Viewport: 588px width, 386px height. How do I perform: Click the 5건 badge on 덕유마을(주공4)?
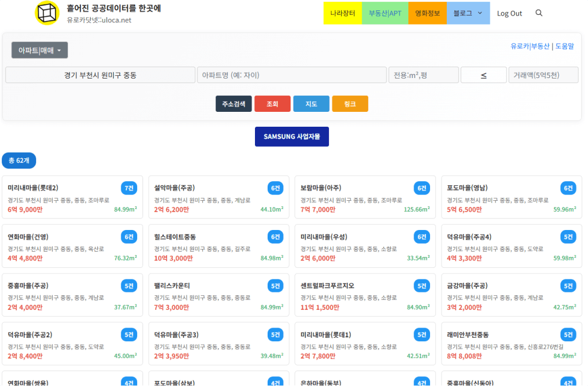[x=568, y=237]
